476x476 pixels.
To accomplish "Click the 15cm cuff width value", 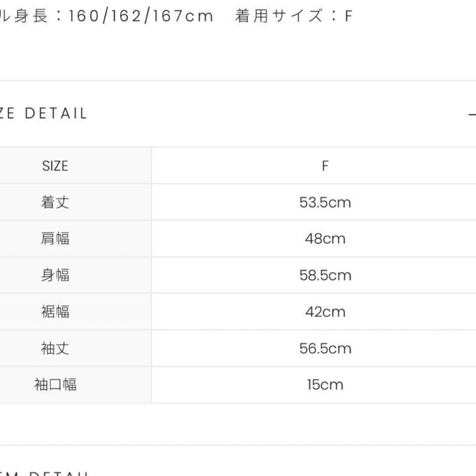I will pos(325,385).
